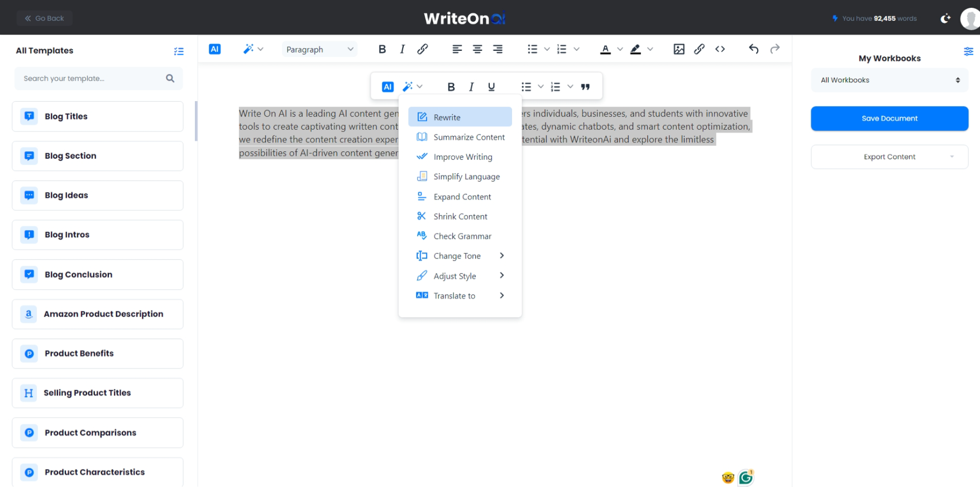Open the Blog Ideas template
980x487 pixels.
tap(98, 195)
